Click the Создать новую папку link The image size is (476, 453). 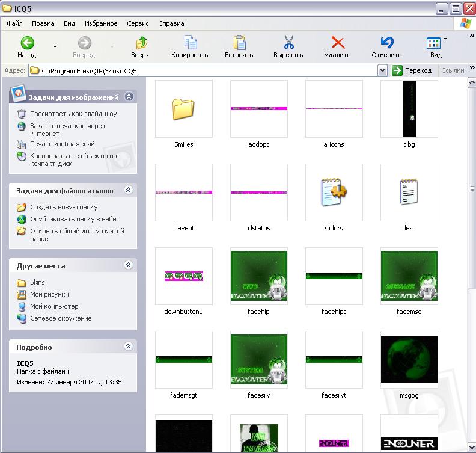tap(64, 207)
